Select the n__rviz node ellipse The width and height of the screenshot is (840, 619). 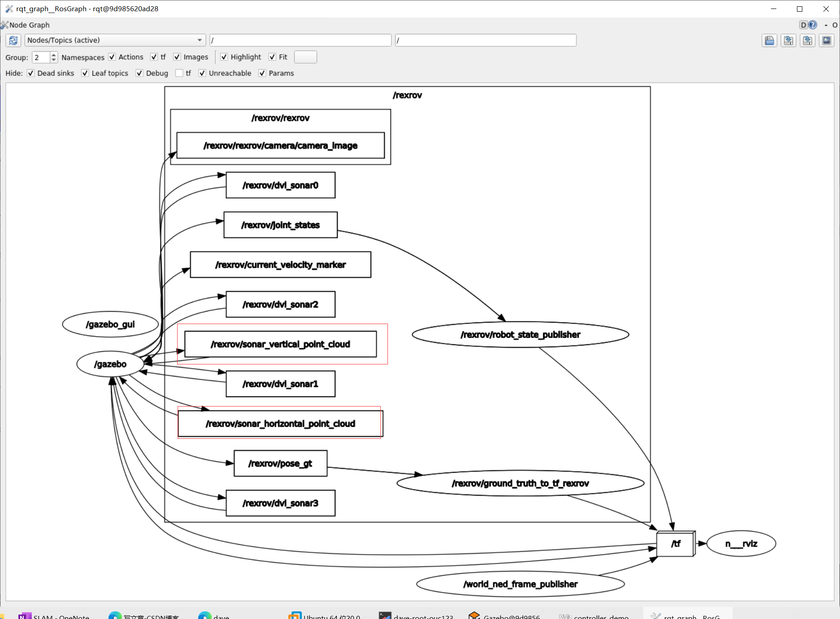[x=741, y=544]
